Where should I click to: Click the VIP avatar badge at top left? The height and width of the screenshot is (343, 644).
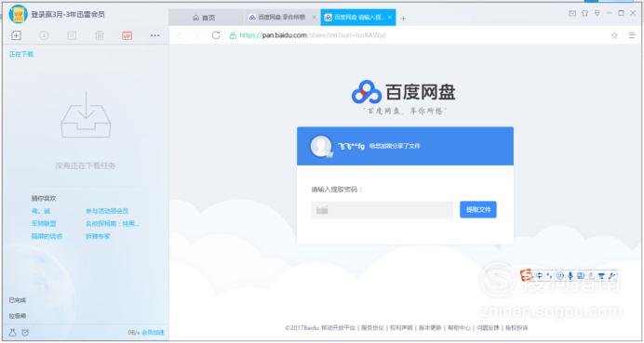tap(18, 14)
